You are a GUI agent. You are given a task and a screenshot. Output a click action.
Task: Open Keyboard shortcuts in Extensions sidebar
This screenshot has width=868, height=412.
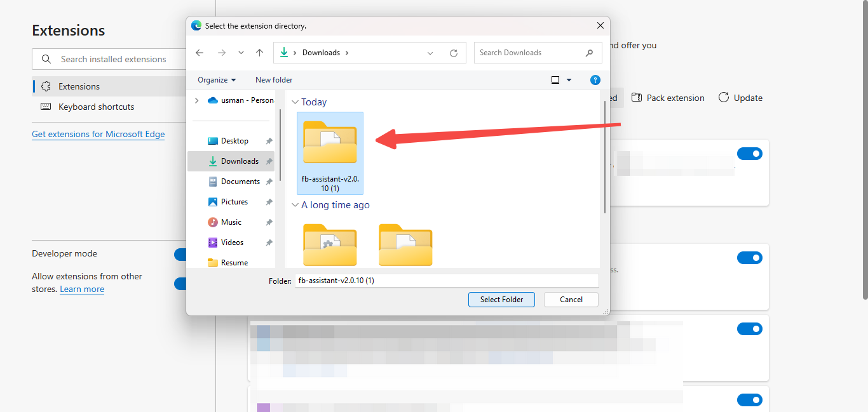pyautogui.click(x=96, y=107)
